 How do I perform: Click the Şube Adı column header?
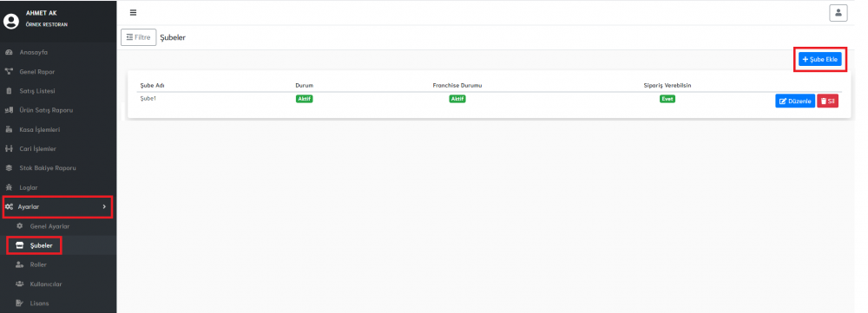152,85
